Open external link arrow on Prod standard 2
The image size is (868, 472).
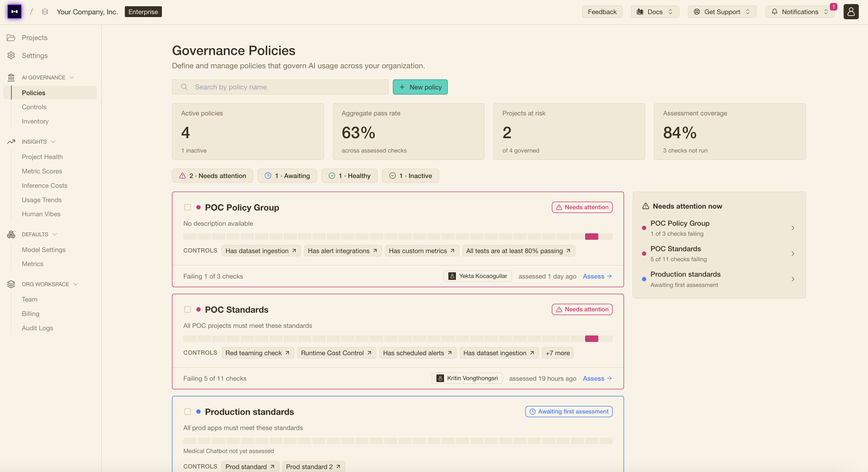coord(338,467)
